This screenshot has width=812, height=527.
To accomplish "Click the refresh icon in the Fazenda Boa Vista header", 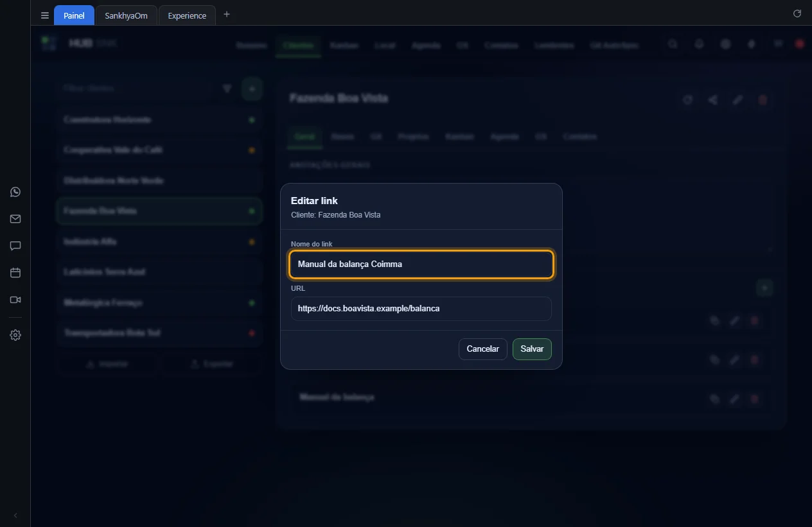I will pos(687,99).
